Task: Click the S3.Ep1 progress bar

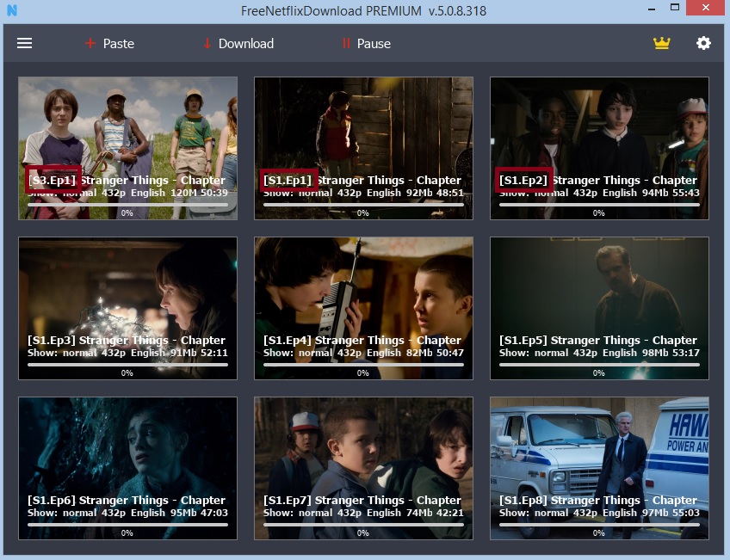Action: 127,205
